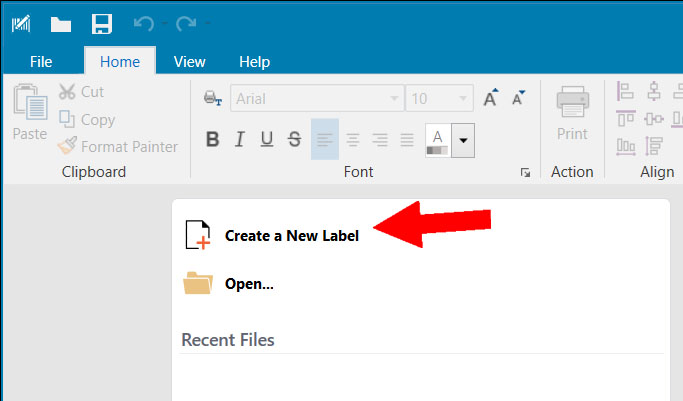Save with the floppy disk icon
Screen dimensions: 683x401
[101, 24]
